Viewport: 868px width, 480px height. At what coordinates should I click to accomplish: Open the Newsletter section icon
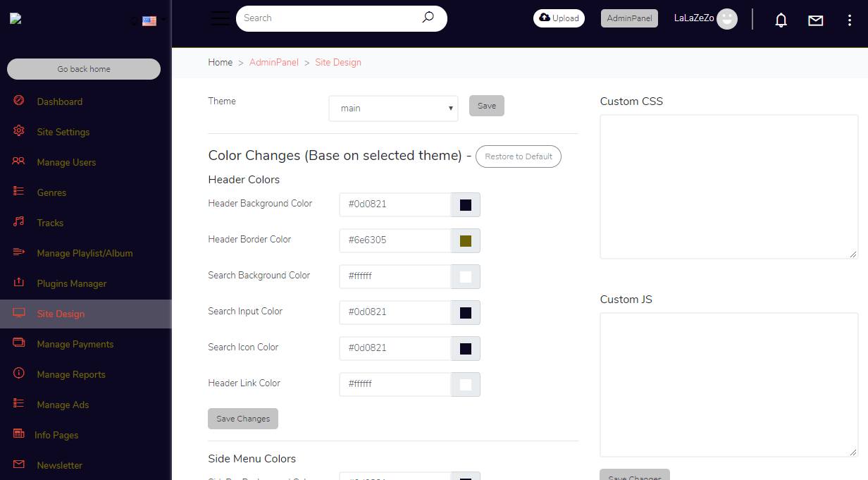pos(19,464)
